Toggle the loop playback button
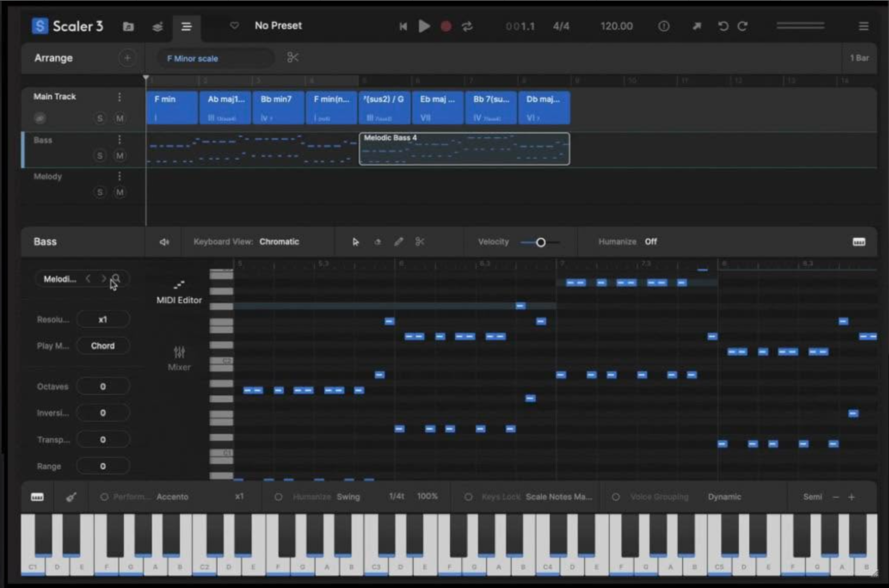Screen dimensions: 889x588 (467, 27)
